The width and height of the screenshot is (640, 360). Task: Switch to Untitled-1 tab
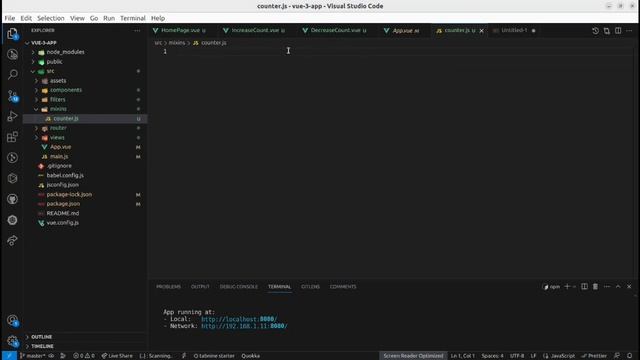click(514, 31)
